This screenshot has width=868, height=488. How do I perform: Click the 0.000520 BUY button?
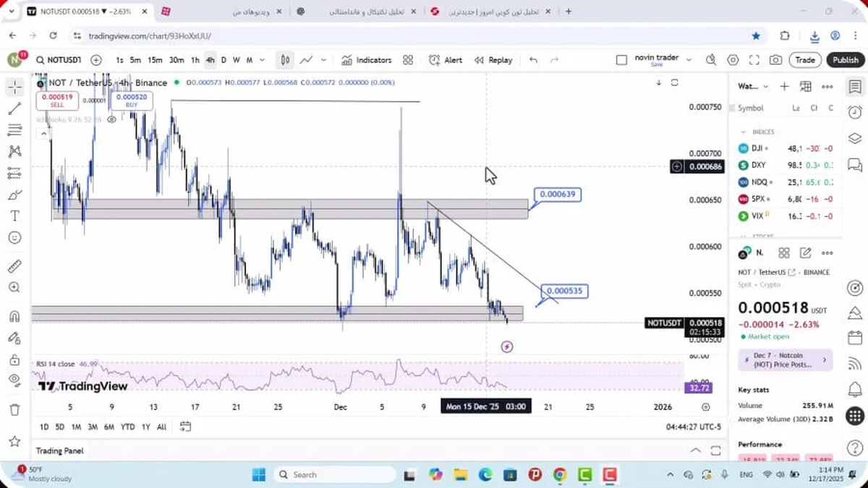(x=132, y=101)
